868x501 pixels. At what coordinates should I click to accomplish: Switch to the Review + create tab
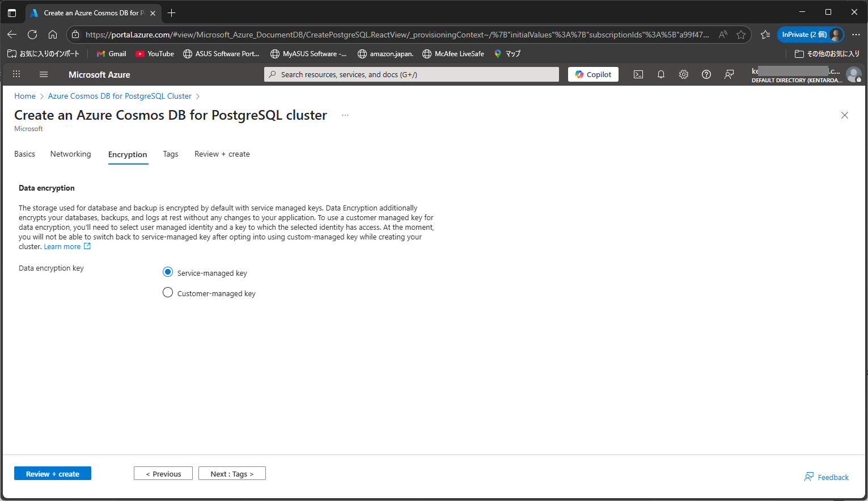click(222, 154)
